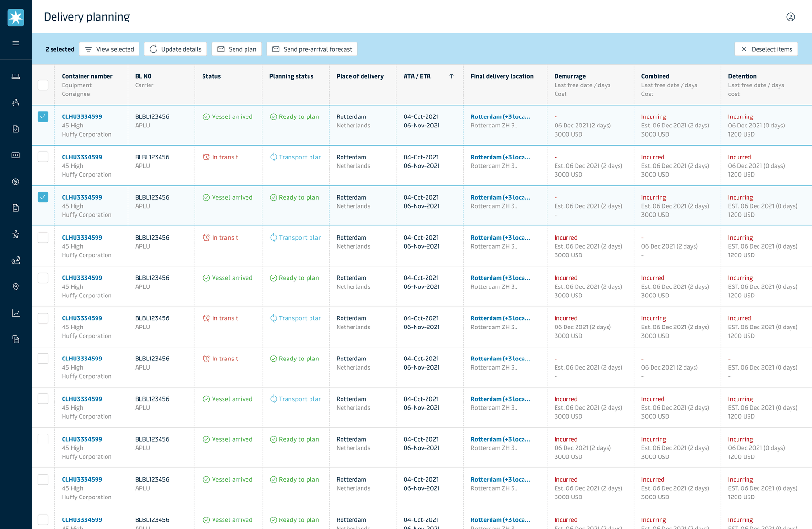Uncheck the first selected row's checkbox

coord(43,116)
